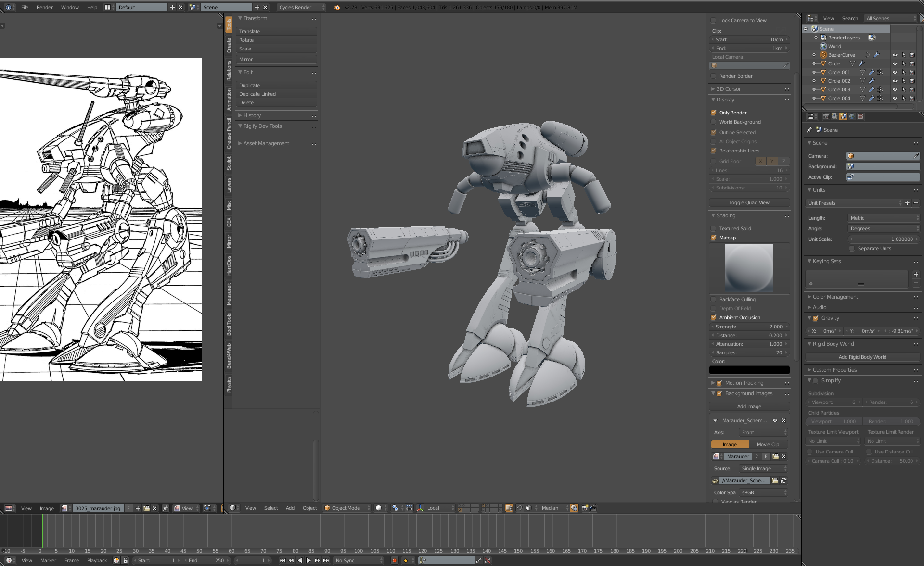Click the auto keyframe record button

click(394, 560)
